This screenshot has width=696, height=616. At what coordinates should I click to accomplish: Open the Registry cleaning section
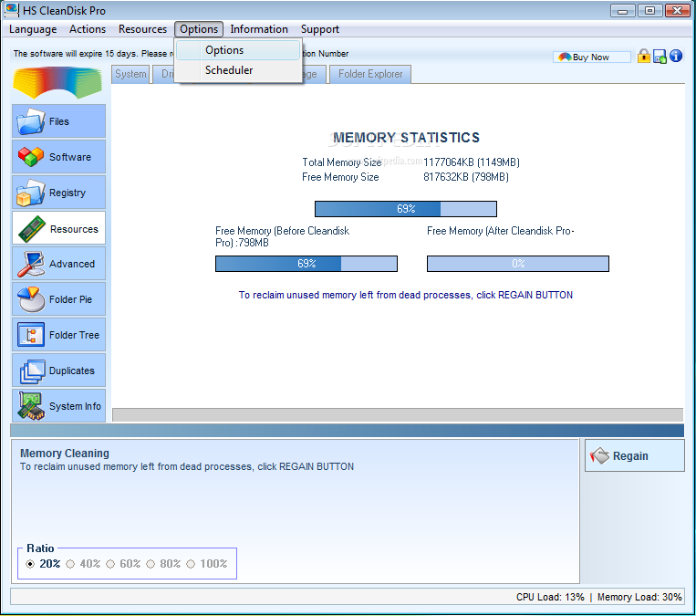point(58,193)
